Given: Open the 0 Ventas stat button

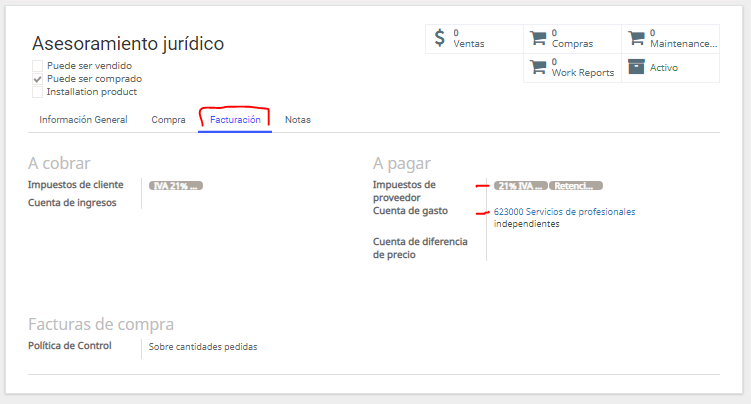Looking at the screenshot, I should 474,39.
